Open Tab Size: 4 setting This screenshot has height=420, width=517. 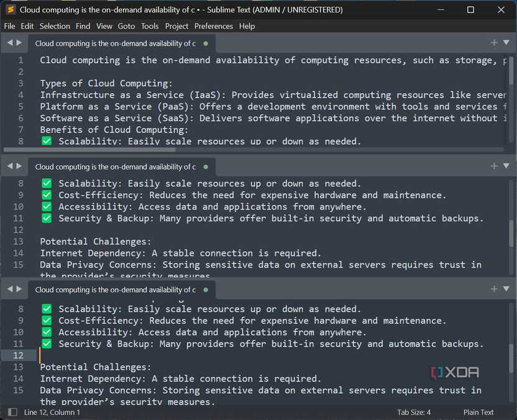pyautogui.click(x=414, y=412)
